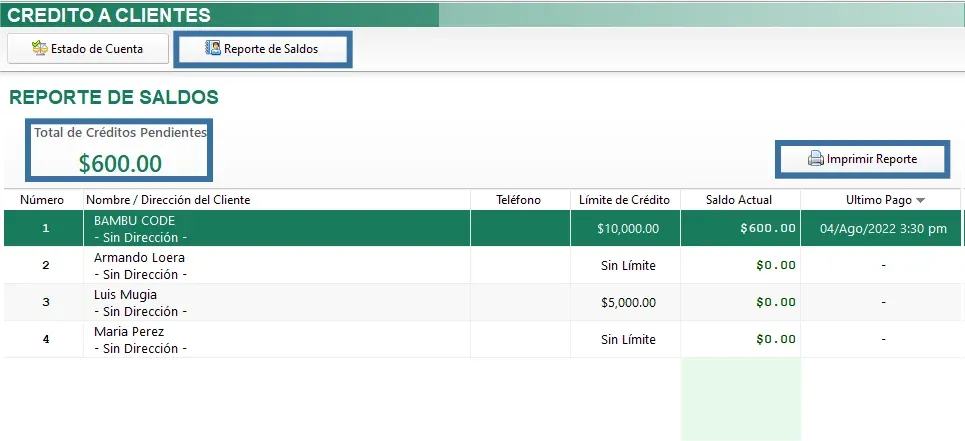Click the Límite de Crédito column header
Image resolution: width=965 pixels, height=441 pixels.
[625, 200]
